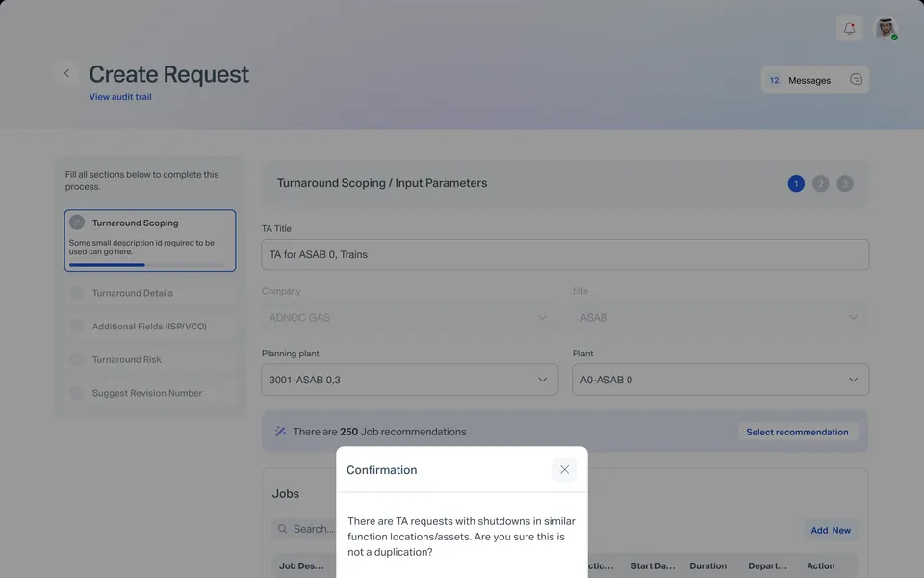Click the Start Da... column header

(653, 565)
